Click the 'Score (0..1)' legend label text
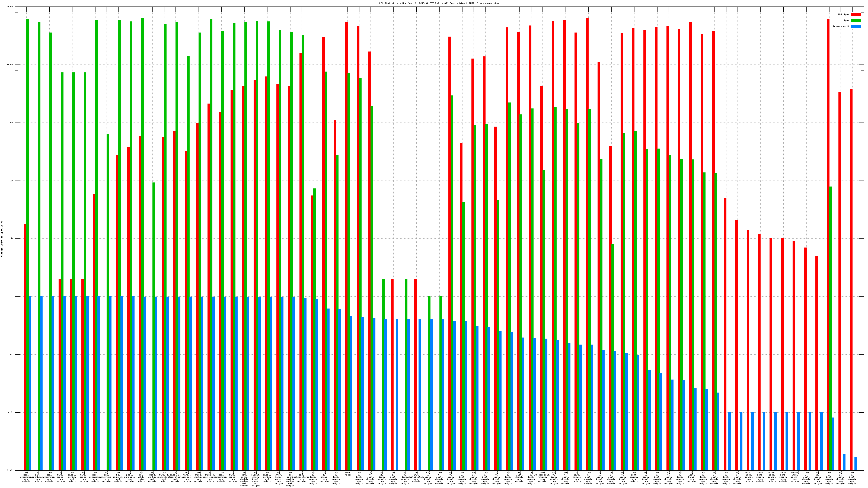The width and height of the screenshot is (868, 488). (841, 27)
